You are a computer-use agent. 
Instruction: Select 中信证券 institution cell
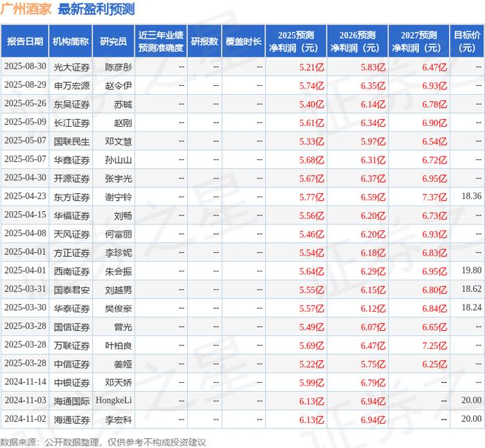click(x=72, y=364)
